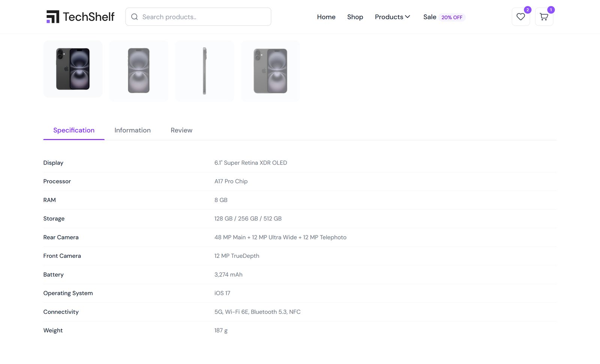Viewport: 600px width, 364px height.
Task: Click the TechShelf brand name
Action: click(x=88, y=17)
